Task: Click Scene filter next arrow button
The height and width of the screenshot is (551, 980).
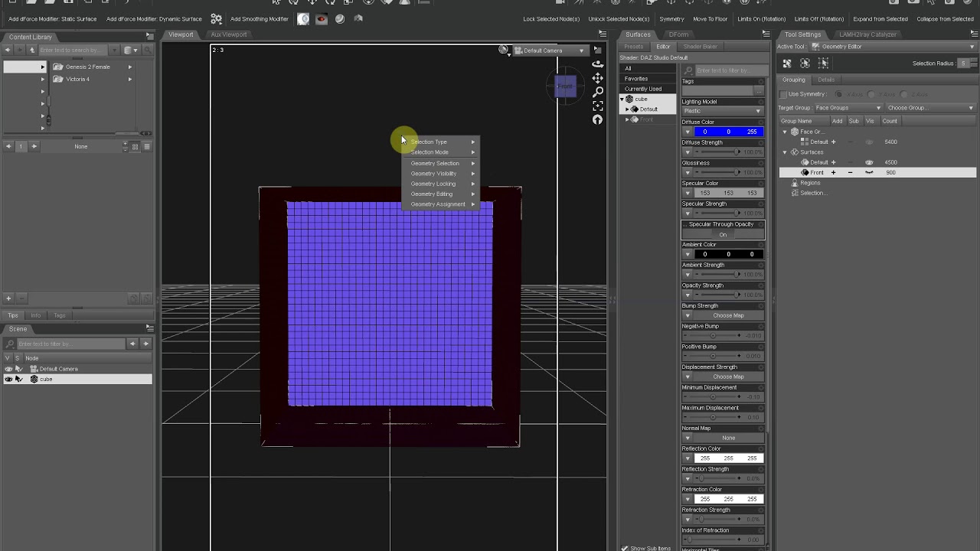Action: click(145, 344)
